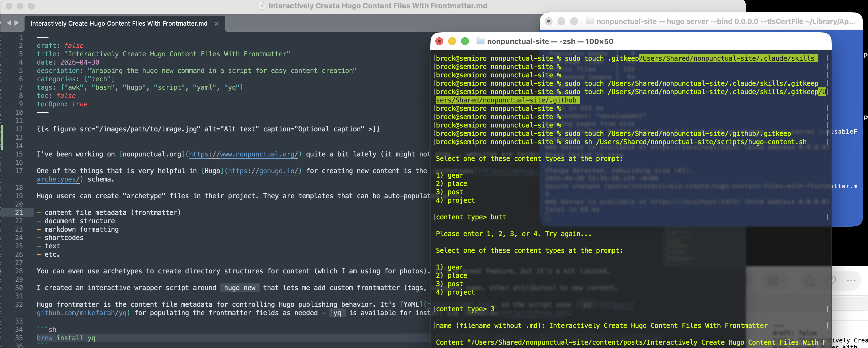This screenshot has height=348, width=868.
Task: Go forward with the right tab-history arrow
Action: coord(16,23)
